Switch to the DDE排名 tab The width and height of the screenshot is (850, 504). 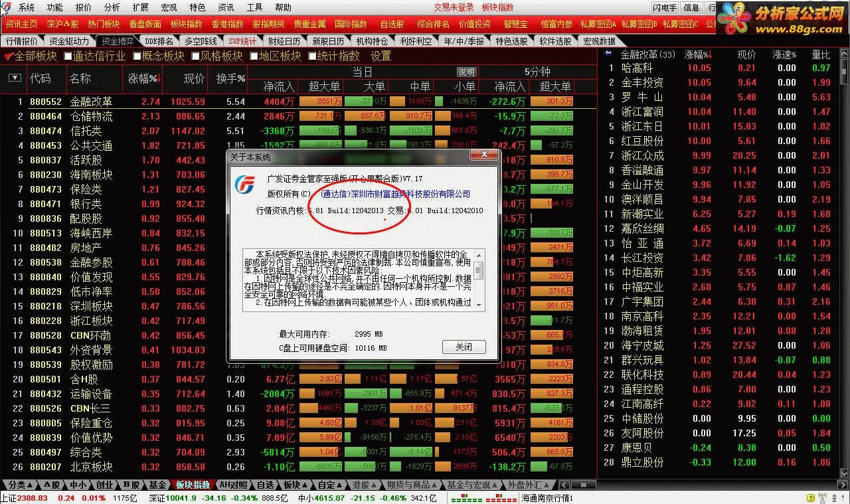[159, 41]
